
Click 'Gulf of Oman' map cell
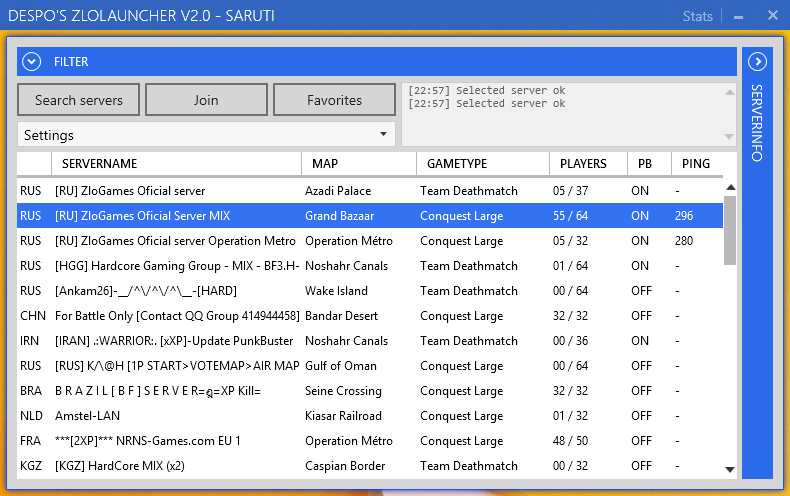tap(341, 365)
